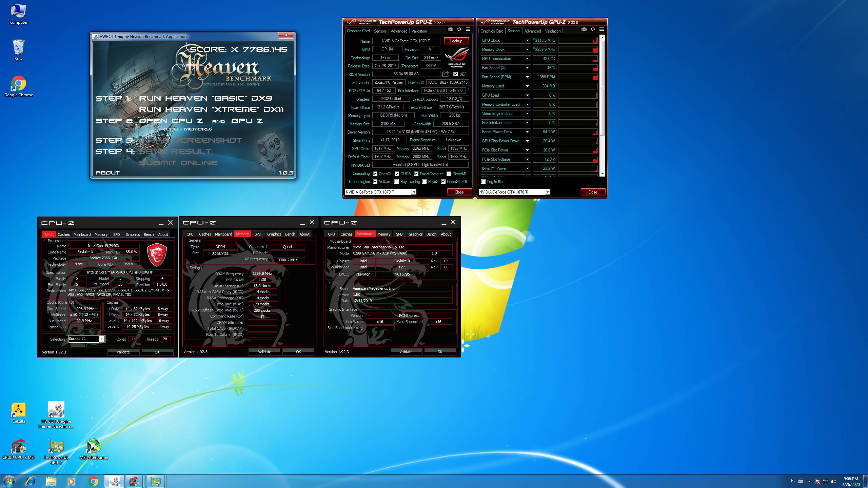Open the PCIe Slot Voltage sensor dropdown
Image resolution: width=868 pixels, height=488 pixels.
(x=527, y=159)
